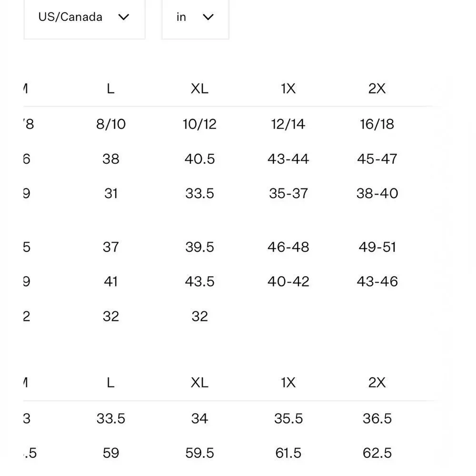Click the 49-51 measurement cell
476x476 pixels.
(x=377, y=247)
